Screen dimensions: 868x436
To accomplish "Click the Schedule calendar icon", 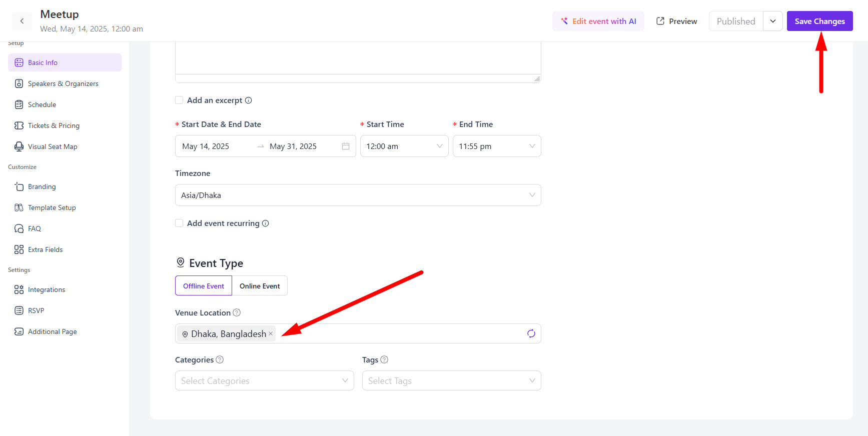I will (19, 104).
